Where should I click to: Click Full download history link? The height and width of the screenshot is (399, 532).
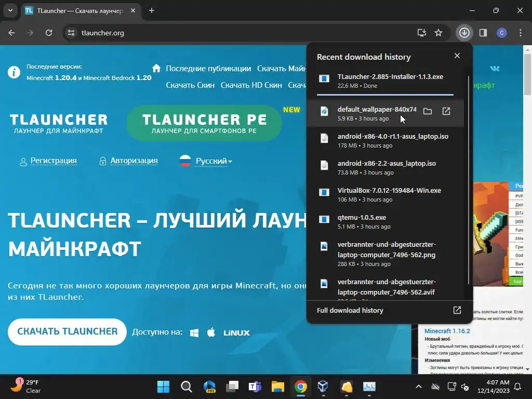tap(350, 311)
